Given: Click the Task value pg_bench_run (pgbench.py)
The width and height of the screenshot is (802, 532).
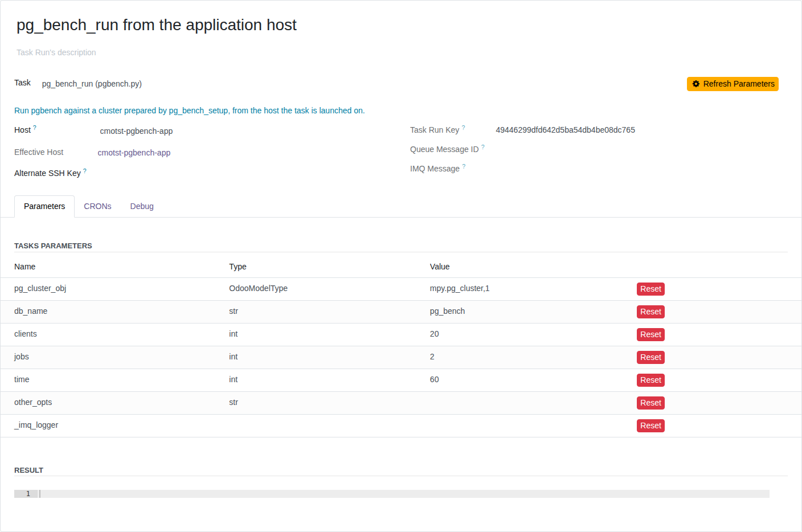Looking at the screenshot, I should 92,84.
